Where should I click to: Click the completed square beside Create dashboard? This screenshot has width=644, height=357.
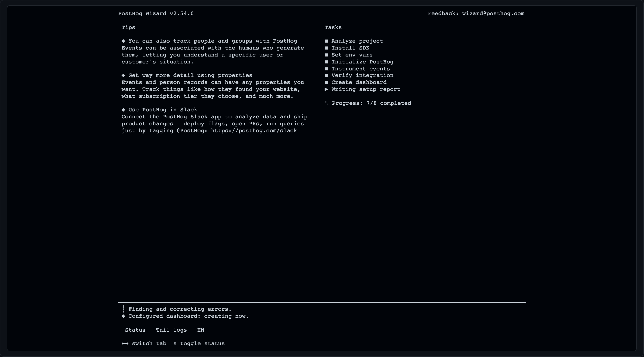326,82
